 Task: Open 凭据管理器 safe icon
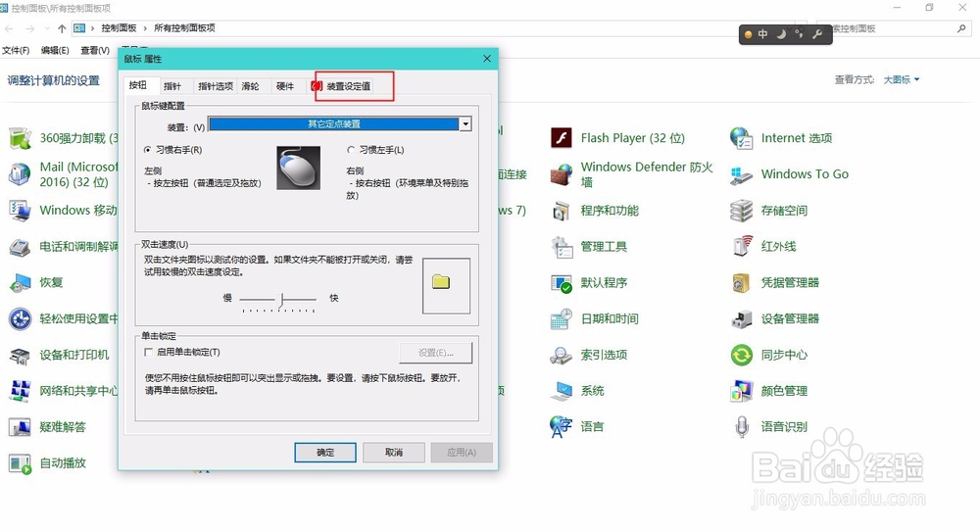tap(741, 282)
